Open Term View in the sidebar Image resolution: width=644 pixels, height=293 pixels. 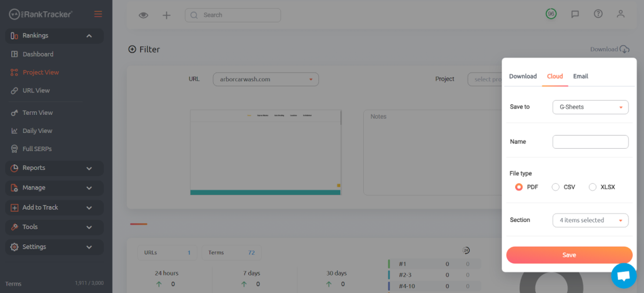[38, 112]
